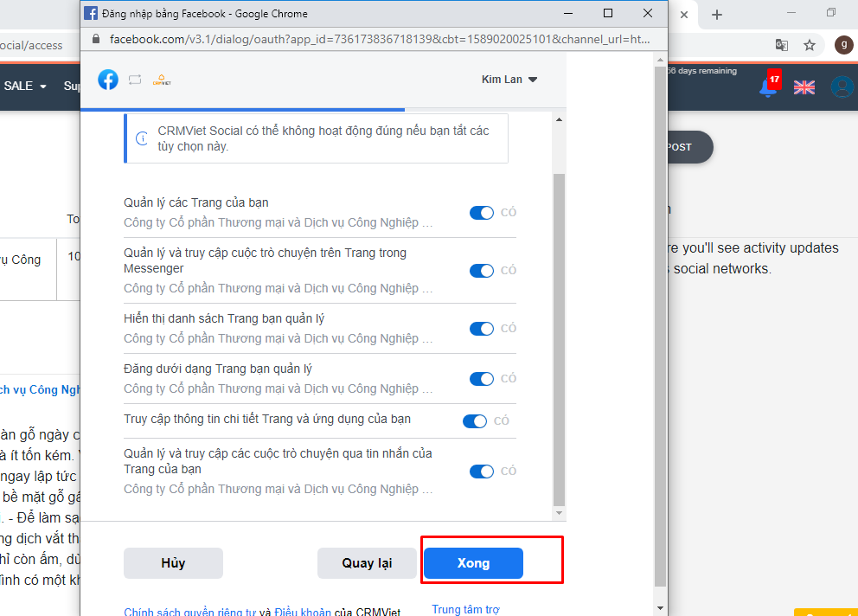Disable 'Hiển thị danh sách Trang bạn quản lý' switch
The image size is (858, 616).
[x=482, y=329]
